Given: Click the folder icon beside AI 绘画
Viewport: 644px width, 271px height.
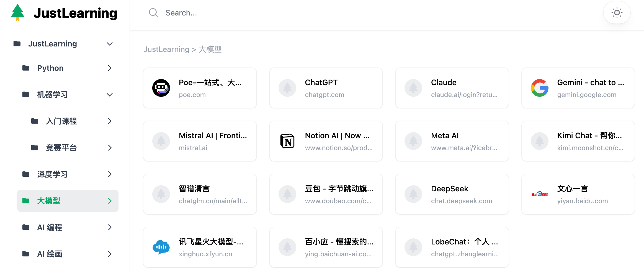Looking at the screenshot, I should click(x=26, y=254).
